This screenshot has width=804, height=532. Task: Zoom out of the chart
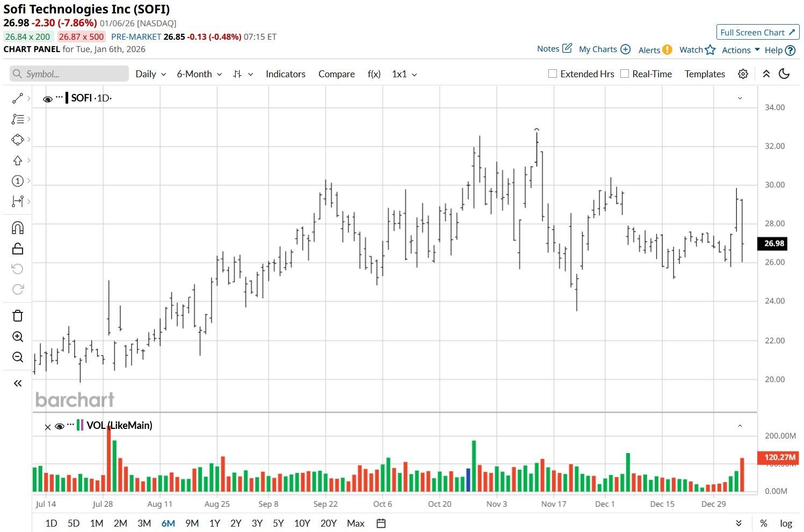coord(17,357)
